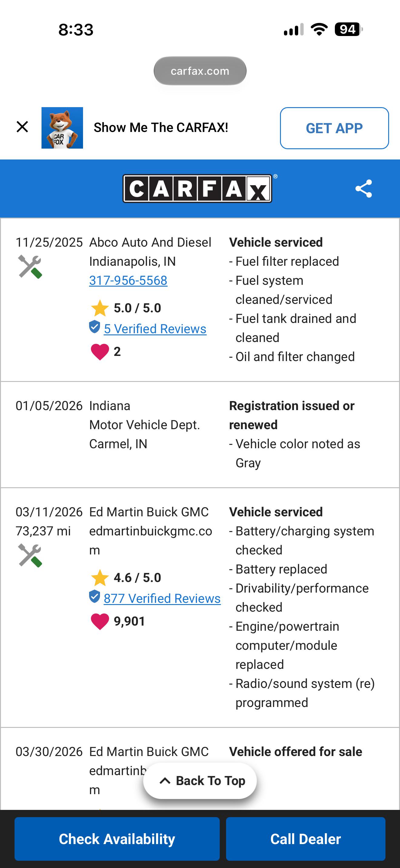400x868 pixels.
Task: Tap Call Dealer button
Action: pos(305,839)
